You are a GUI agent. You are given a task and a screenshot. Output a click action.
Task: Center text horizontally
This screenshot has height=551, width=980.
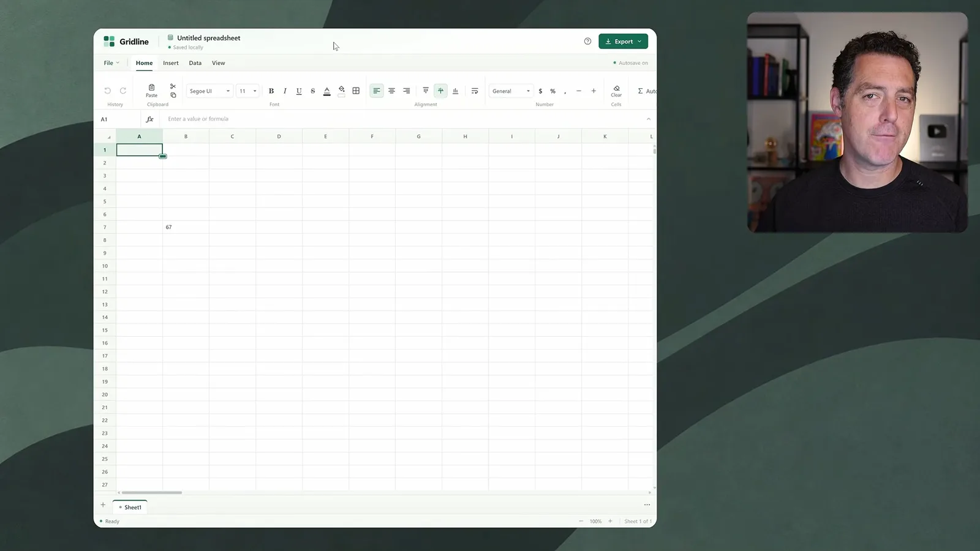pyautogui.click(x=391, y=91)
